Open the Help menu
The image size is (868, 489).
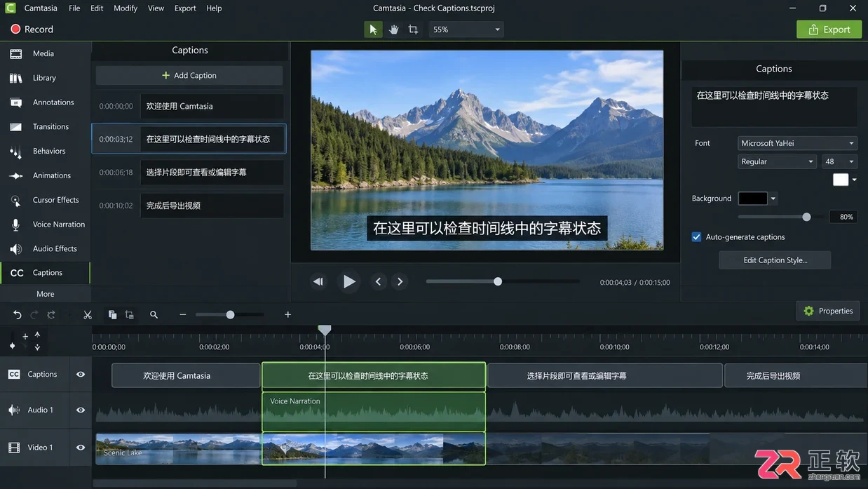point(214,8)
